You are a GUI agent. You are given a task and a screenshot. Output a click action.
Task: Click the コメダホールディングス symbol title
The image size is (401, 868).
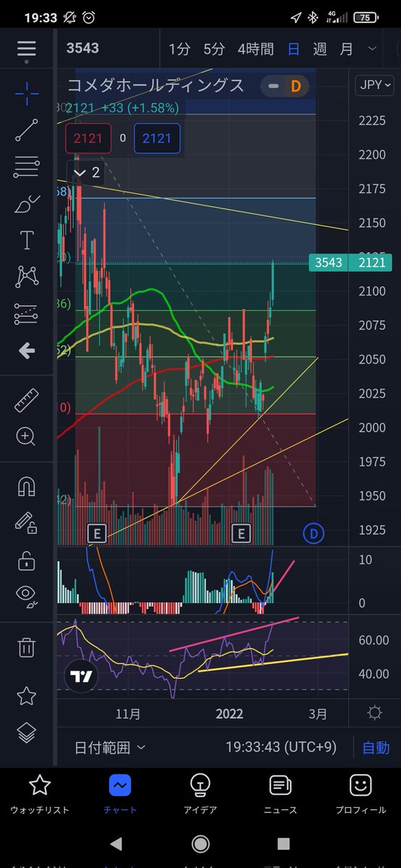click(156, 85)
